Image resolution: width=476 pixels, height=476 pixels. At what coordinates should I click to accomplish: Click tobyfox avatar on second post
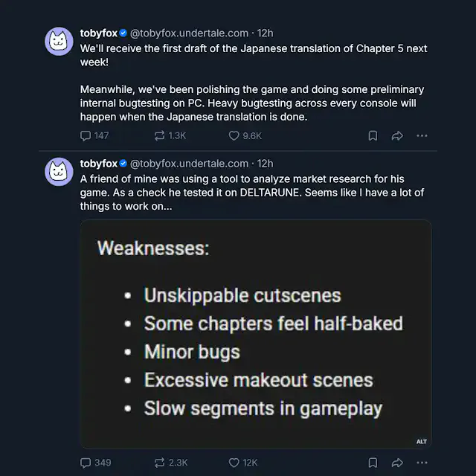tap(59, 172)
